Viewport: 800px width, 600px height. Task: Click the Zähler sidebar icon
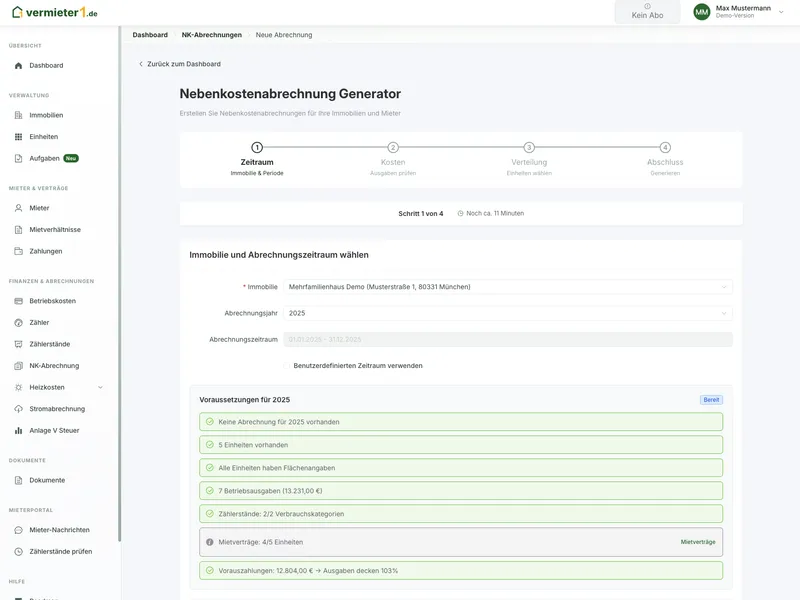[18, 322]
